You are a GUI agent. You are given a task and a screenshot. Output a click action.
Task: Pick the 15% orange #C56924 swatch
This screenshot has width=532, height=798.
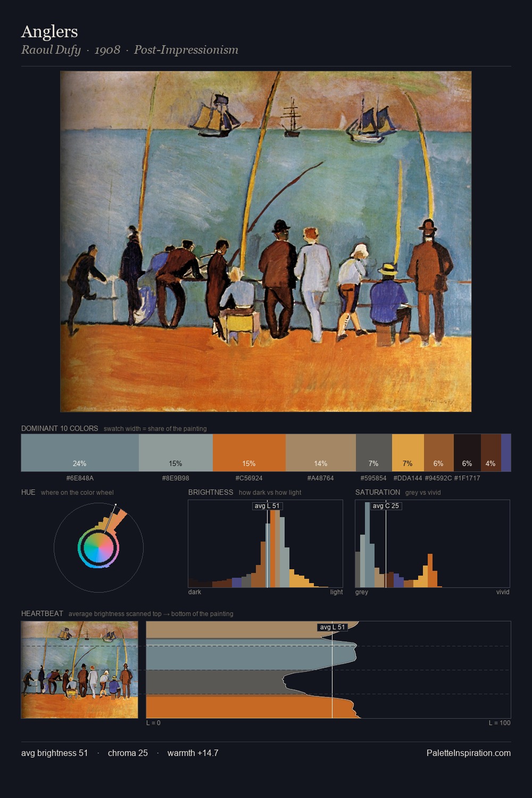pos(249,453)
